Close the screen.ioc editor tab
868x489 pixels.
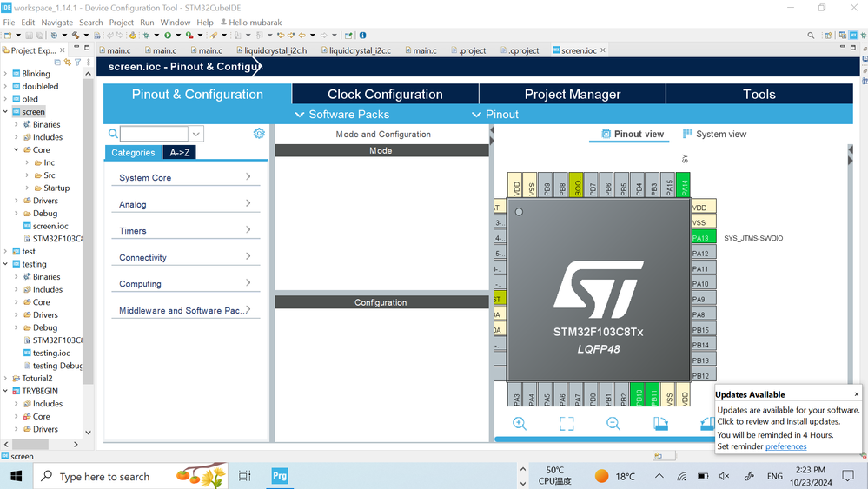(x=603, y=50)
